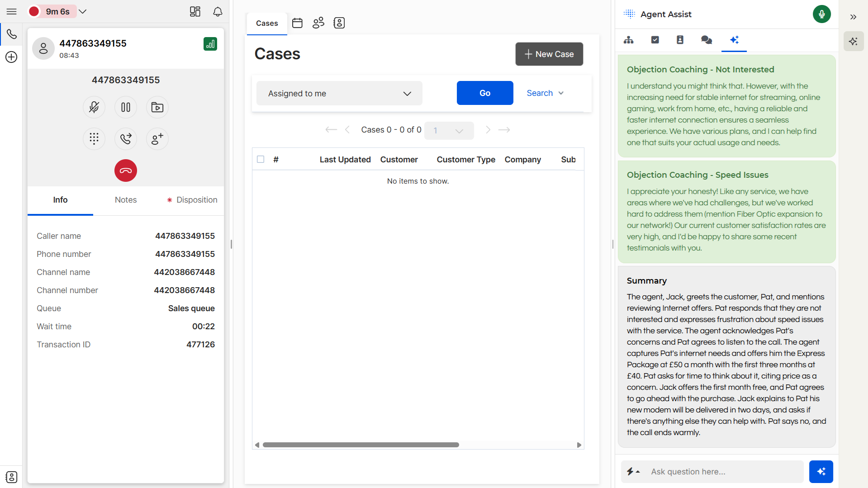Screen dimensions: 868x488
Task: Switch to the Info tab
Action: tap(60, 200)
